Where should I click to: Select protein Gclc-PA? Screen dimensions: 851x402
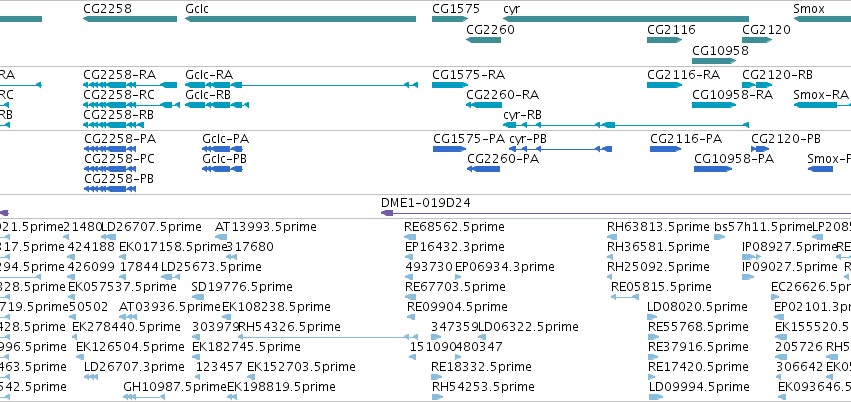(x=225, y=139)
